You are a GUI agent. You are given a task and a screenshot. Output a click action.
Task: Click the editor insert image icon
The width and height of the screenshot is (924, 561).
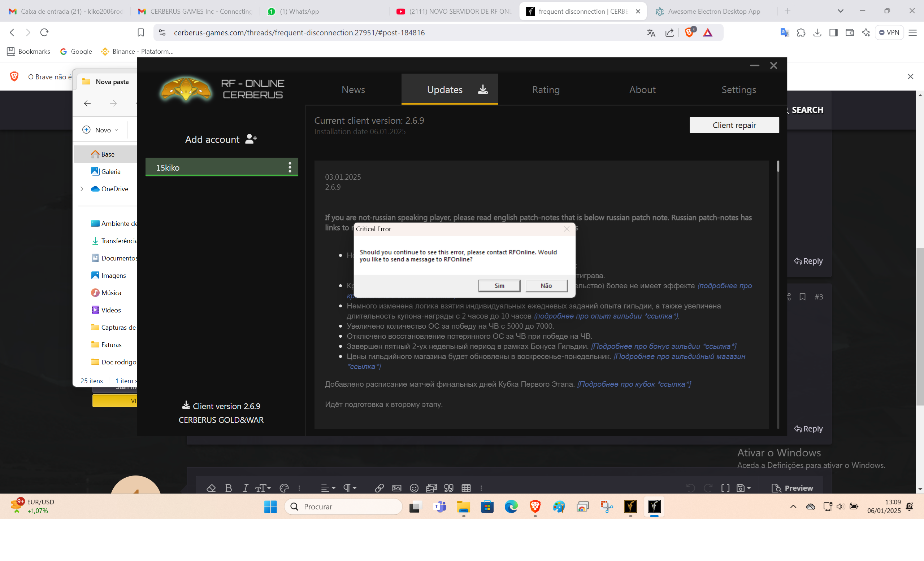[x=396, y=488]
